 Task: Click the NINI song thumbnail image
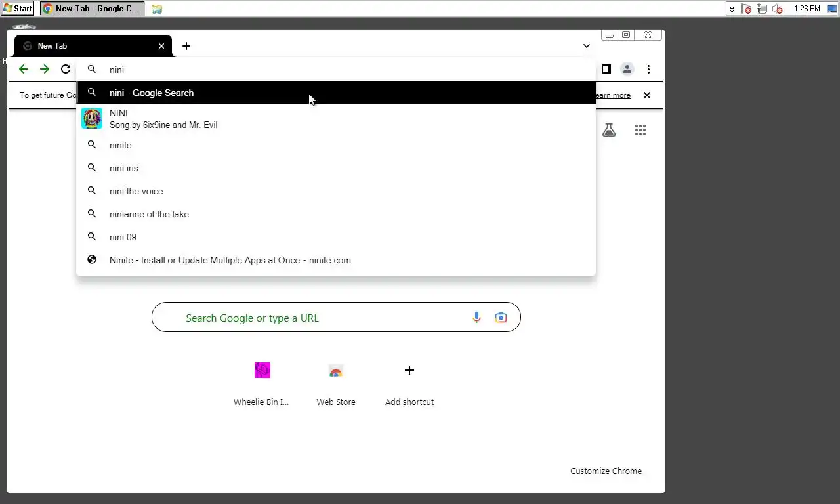[92, 119]
